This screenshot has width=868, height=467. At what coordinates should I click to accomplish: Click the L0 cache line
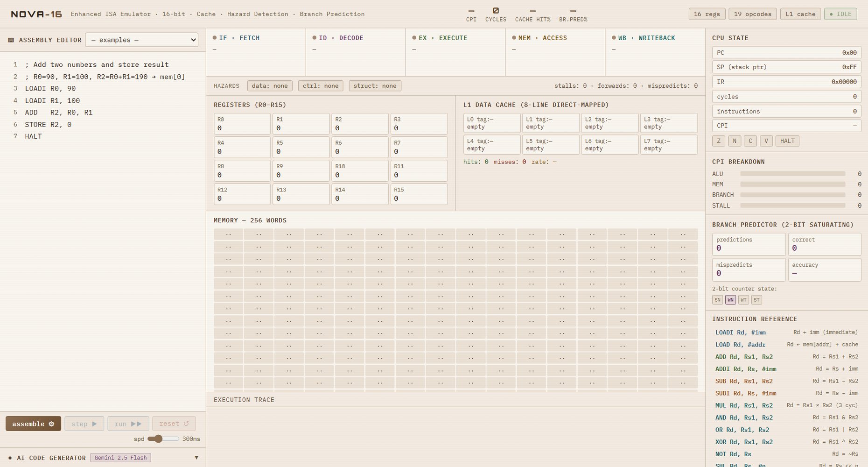(492, 123)
